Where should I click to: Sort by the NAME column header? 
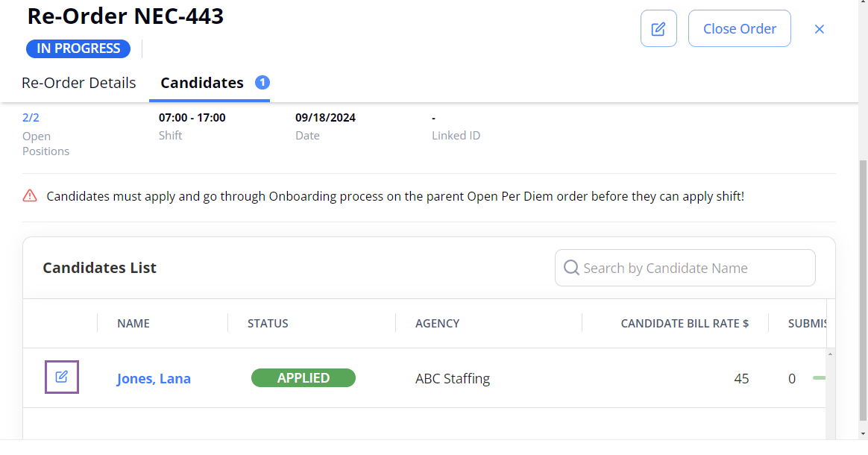pyautogui.click(x=133, y=323)
